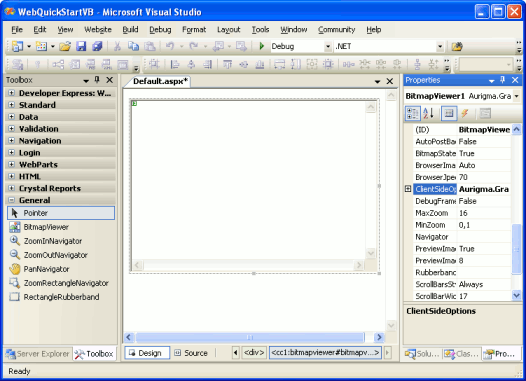Click the Undo arrow icon
526x381 pixels.
click(x=170, y=46)
